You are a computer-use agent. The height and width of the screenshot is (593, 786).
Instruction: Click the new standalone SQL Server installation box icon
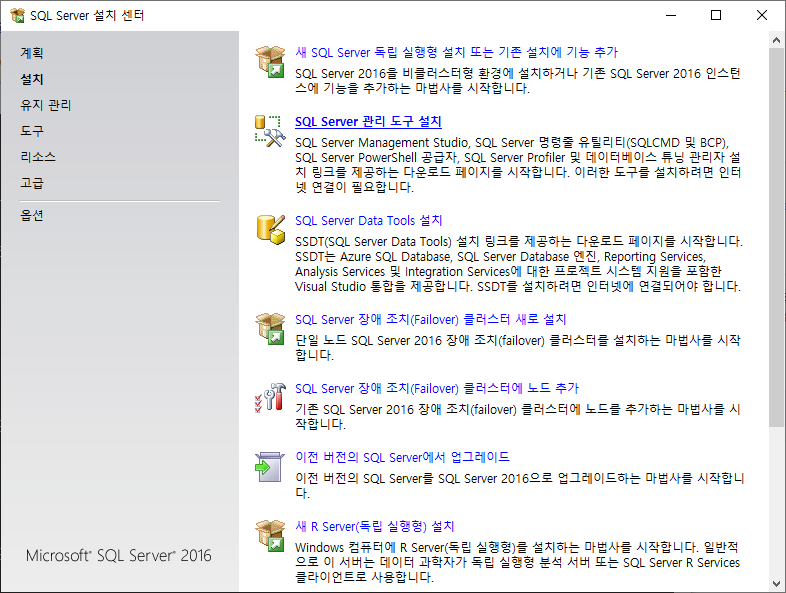270,61
